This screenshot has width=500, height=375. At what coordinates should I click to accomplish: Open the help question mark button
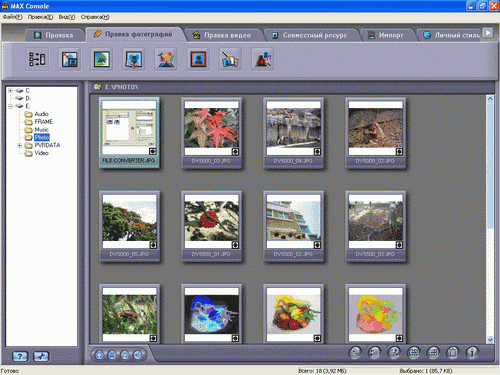click(20, 356)
